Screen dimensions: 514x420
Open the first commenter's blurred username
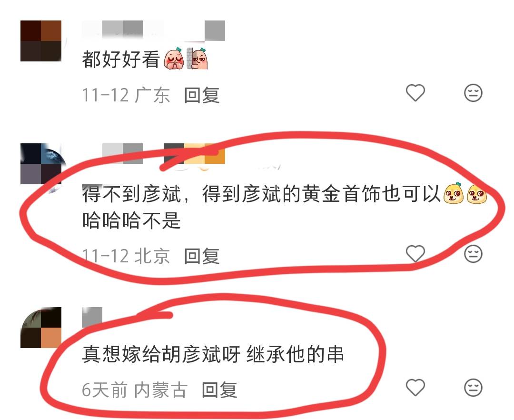click(153, 30)
